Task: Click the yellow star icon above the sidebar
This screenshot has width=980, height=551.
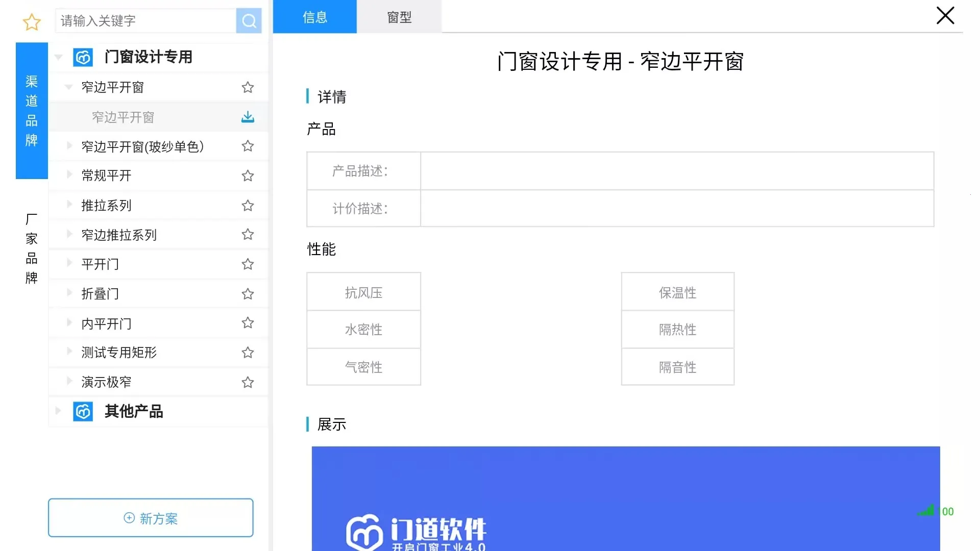Action: point(32,22)
